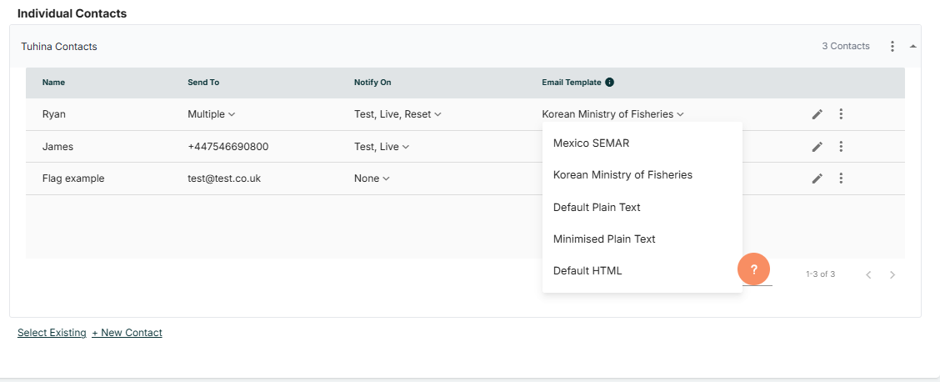
Task: Click the Name column header
Action: click(53, 82)
